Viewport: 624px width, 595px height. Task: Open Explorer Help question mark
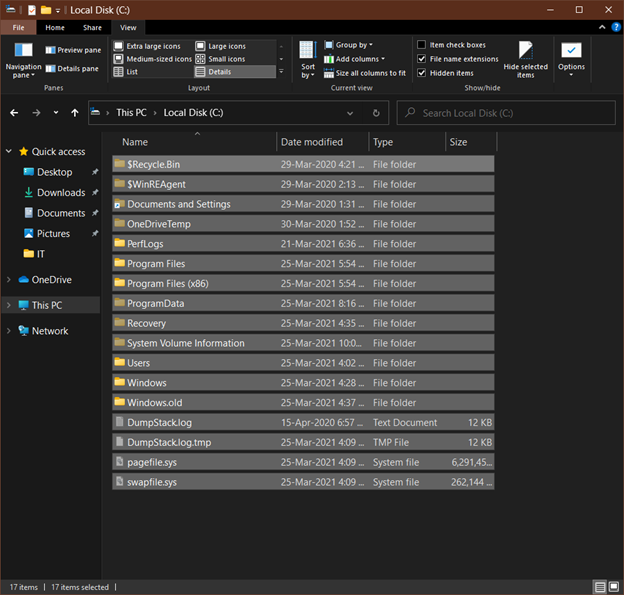point(616,27)
